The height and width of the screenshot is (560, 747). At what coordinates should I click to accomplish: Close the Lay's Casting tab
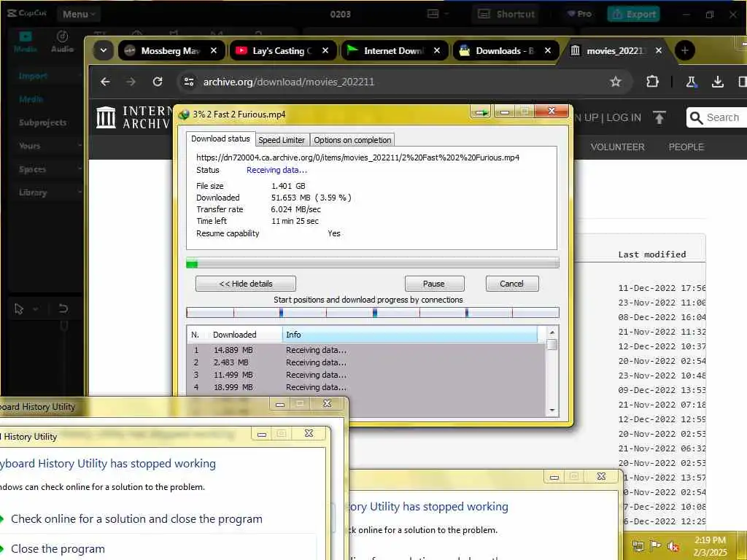point(325,50)
